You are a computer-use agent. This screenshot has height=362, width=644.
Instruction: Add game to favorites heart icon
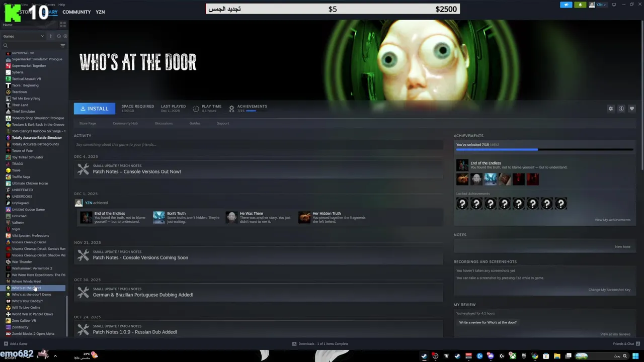tap(632, 109)
